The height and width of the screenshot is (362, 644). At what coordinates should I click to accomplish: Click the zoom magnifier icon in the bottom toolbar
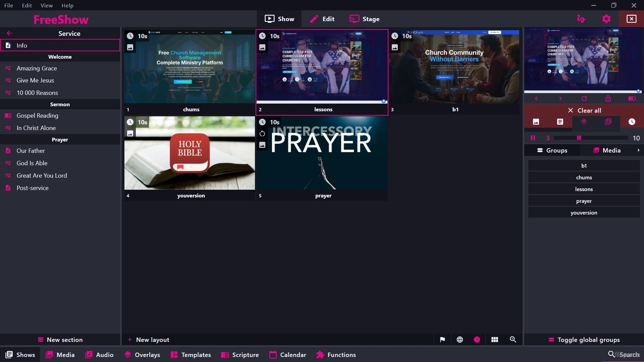pos(513,340)
